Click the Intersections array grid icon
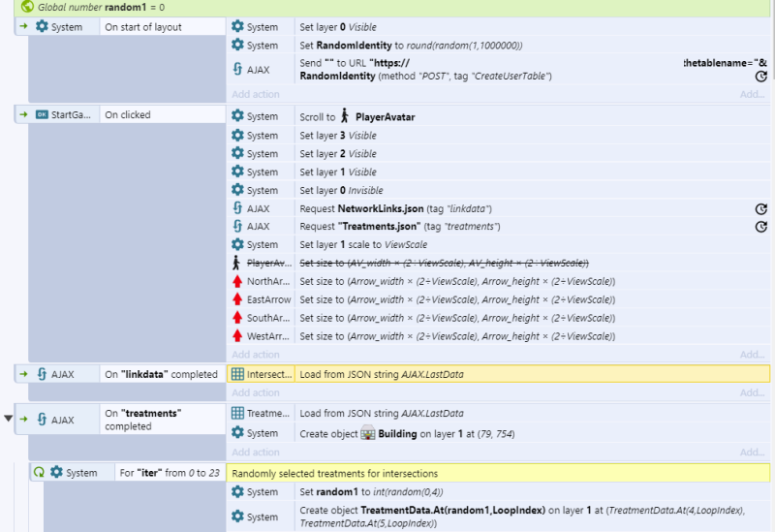 237,374
